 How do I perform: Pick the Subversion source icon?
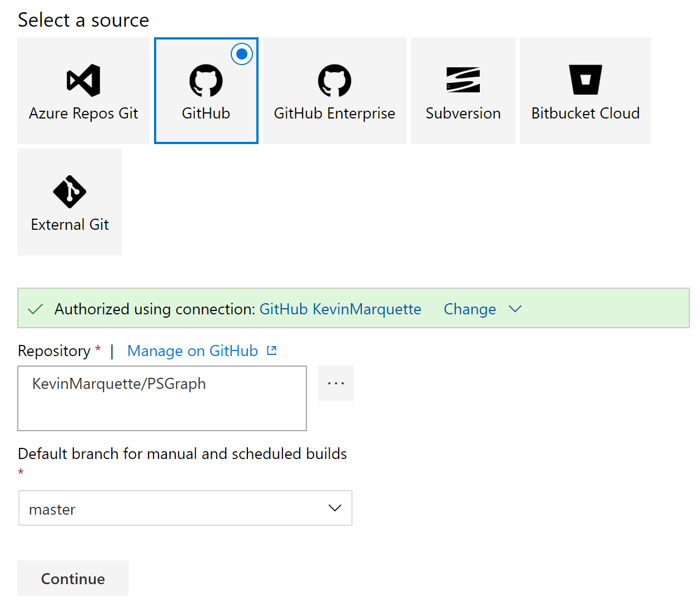(x=463, y=80)
